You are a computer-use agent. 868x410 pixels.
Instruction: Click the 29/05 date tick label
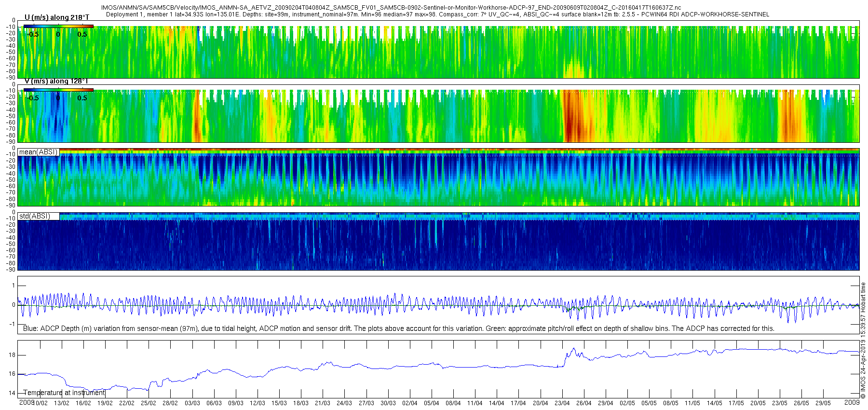pyautogui.click(x=823, y=403)
